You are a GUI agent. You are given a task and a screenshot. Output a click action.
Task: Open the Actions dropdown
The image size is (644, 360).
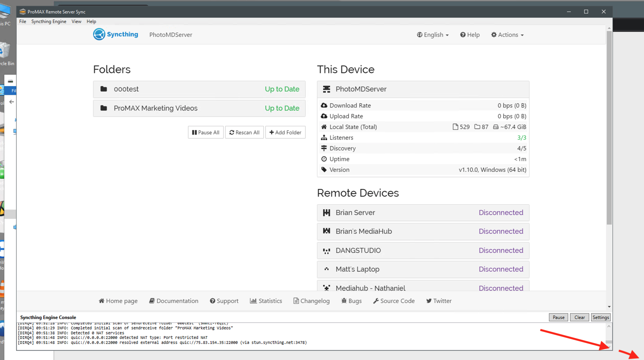pyautogui.click(x=507, y=35)
